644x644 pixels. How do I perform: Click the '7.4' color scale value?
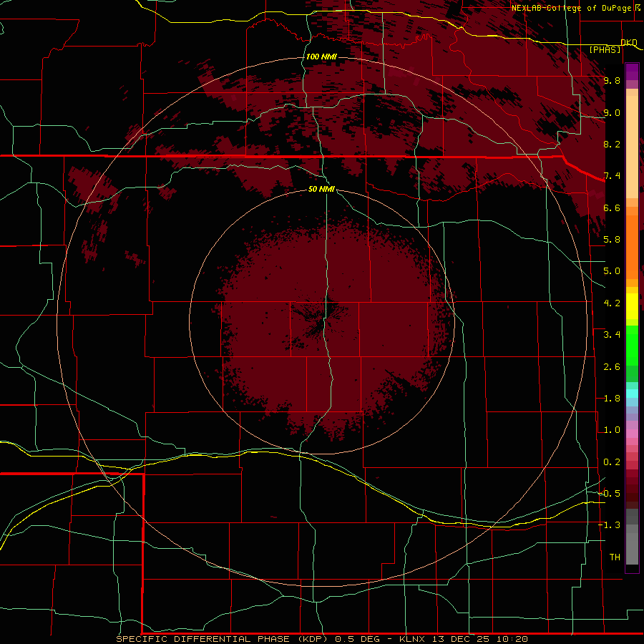coord(612,176)
